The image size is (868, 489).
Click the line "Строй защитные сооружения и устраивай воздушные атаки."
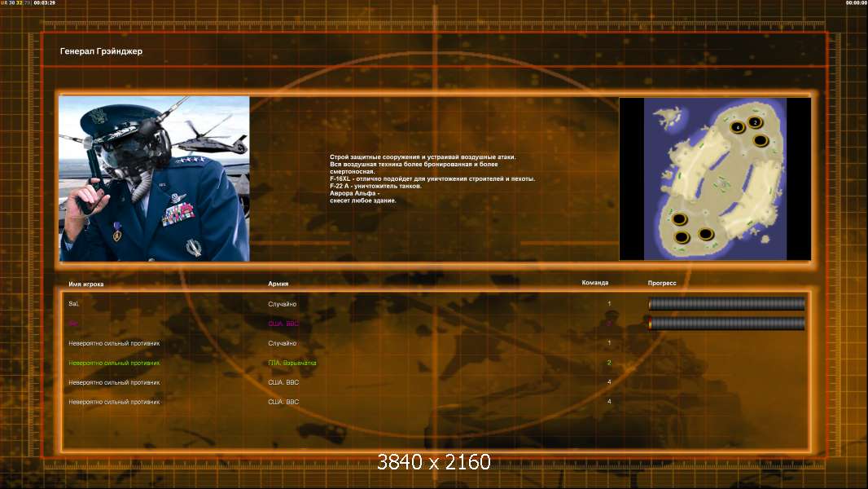pos(423,157)
